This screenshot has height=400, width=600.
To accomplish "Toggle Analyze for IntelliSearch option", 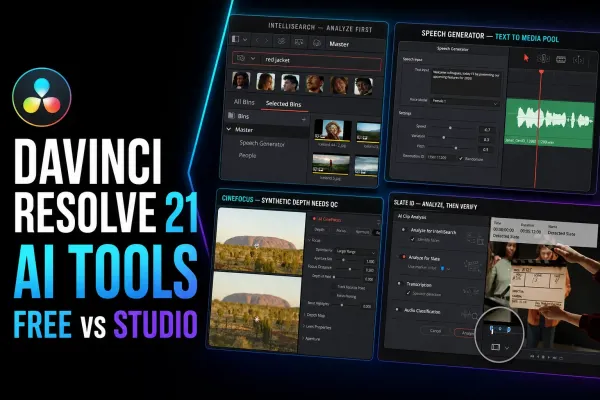I will 403,230.
